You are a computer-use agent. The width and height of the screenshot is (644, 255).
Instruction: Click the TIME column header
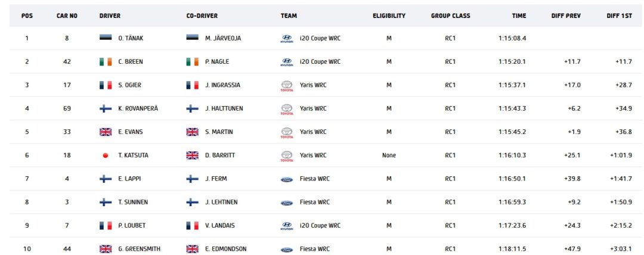point(519,16)
